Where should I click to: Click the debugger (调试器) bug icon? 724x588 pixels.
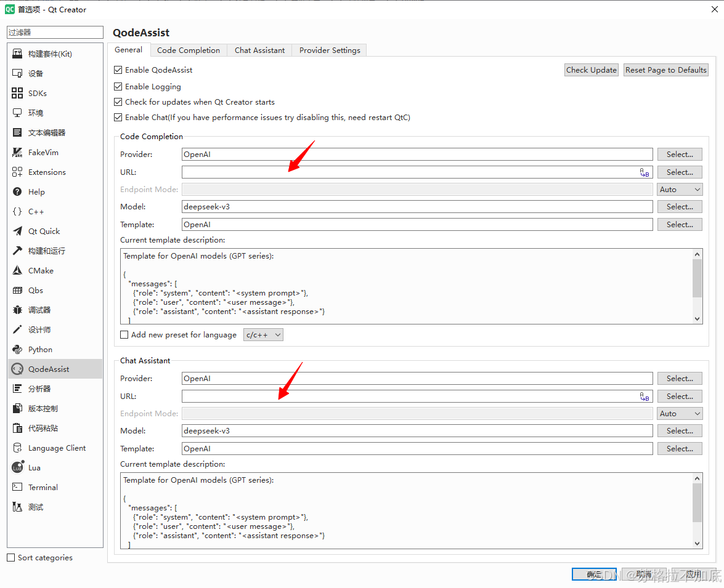coord(17,310)
